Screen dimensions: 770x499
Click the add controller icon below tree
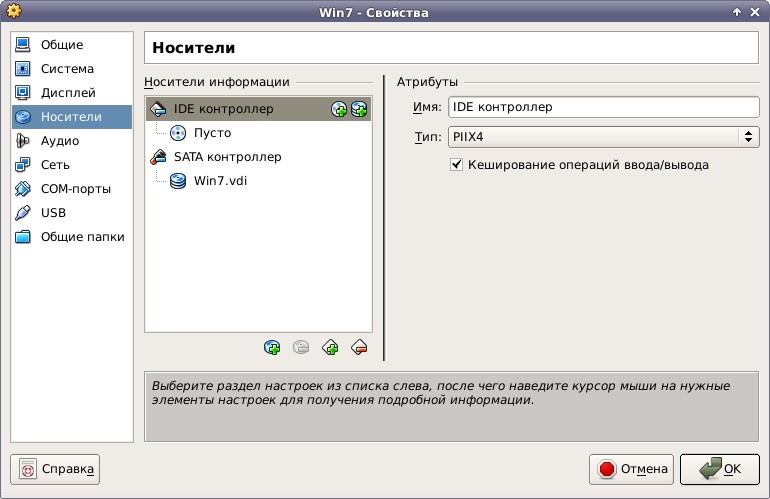click(330, 348)
